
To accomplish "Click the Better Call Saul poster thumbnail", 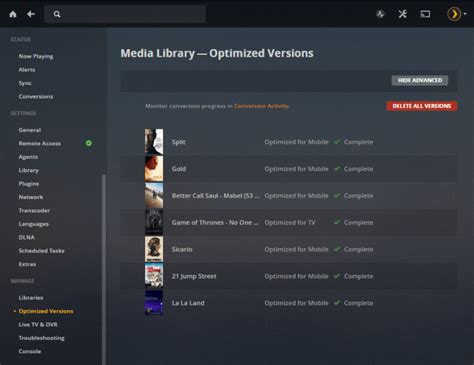I will click(154, 196).
